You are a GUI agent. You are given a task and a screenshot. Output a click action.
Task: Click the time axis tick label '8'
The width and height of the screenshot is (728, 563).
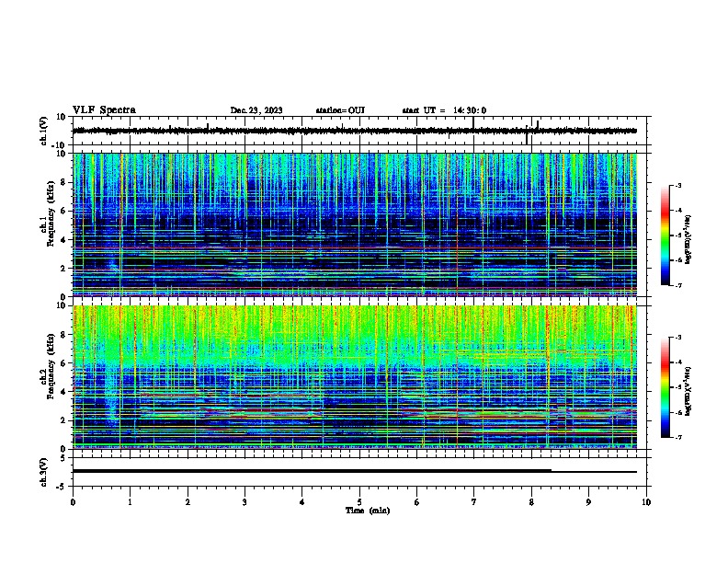[x=531, y=502]
